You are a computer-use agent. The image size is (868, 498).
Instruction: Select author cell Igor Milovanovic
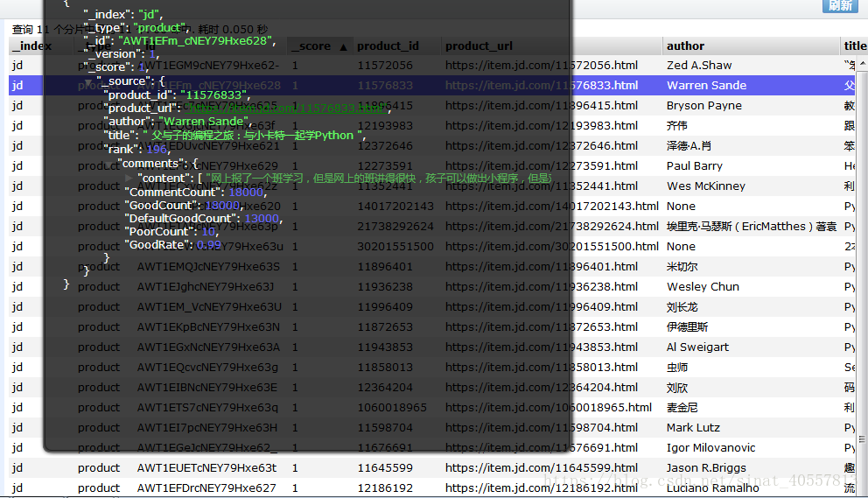pos(710,447)
